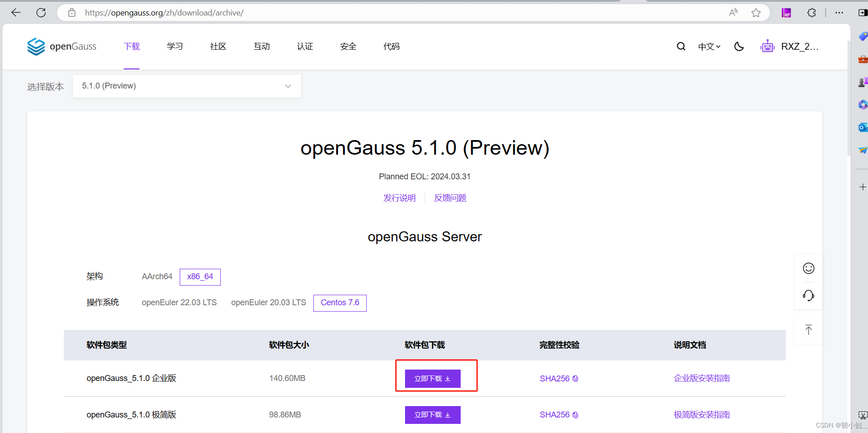
Task: Click the openGauss_5.1.0 企业版 package name
Action: pos(131,378)
